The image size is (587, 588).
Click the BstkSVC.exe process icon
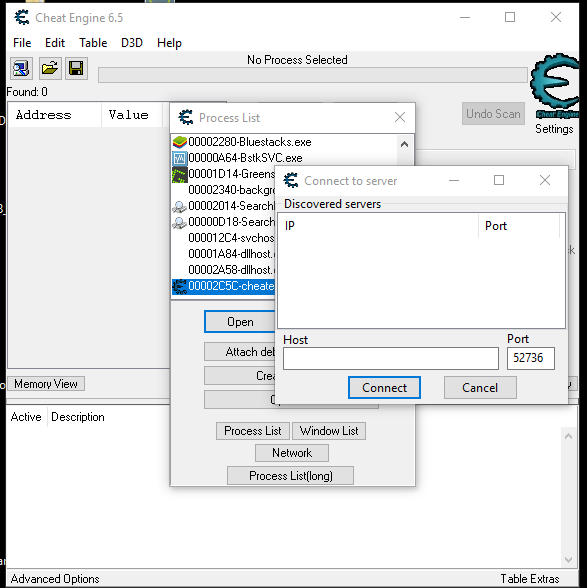click(x=180, y=158)
